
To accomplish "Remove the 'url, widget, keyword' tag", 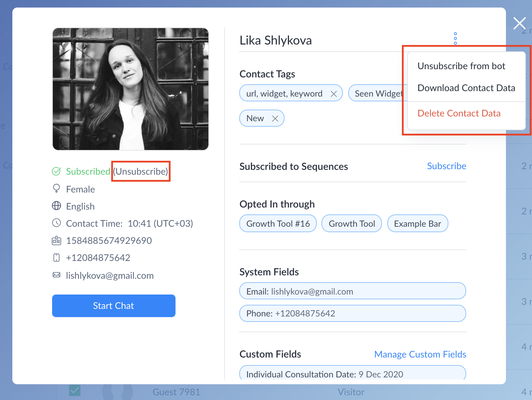I will (334, 94).
